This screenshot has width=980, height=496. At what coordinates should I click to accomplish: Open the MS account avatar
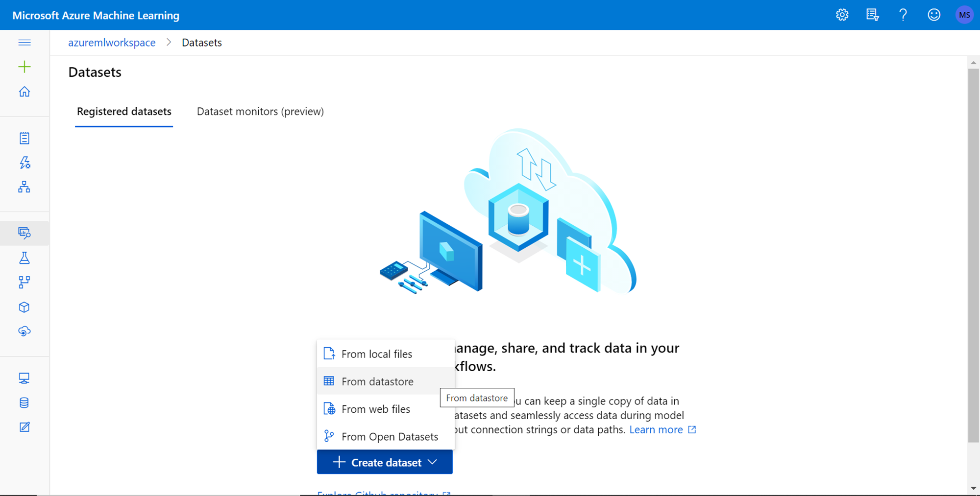coord(964,15)
